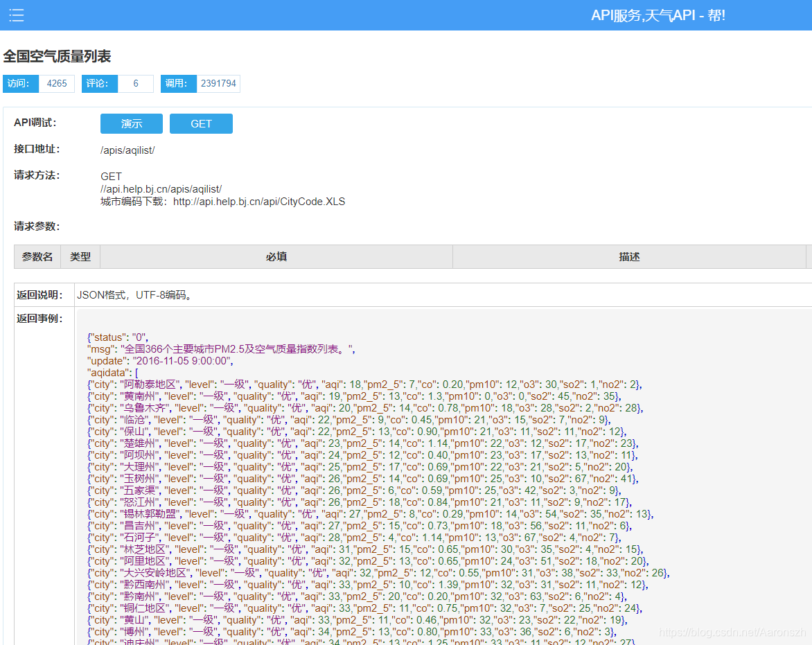Click the 黔西南州 city data row
The width and height of the screenshot is (812, 645).
[368, 585]
